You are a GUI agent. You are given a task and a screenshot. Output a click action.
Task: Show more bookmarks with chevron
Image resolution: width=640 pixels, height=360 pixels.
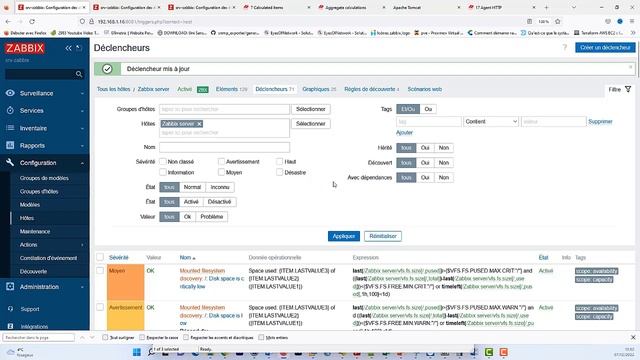pyautogui.click(x=633, y=33)
